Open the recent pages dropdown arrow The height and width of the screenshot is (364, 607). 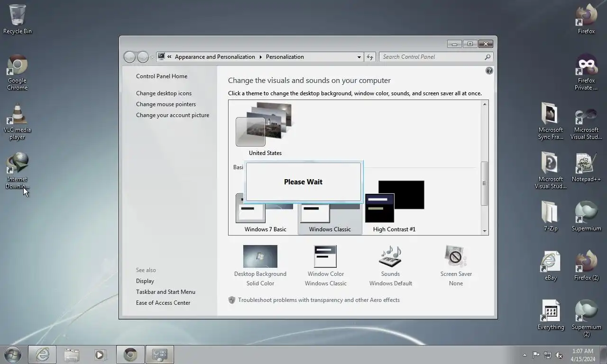pos(152,57)
